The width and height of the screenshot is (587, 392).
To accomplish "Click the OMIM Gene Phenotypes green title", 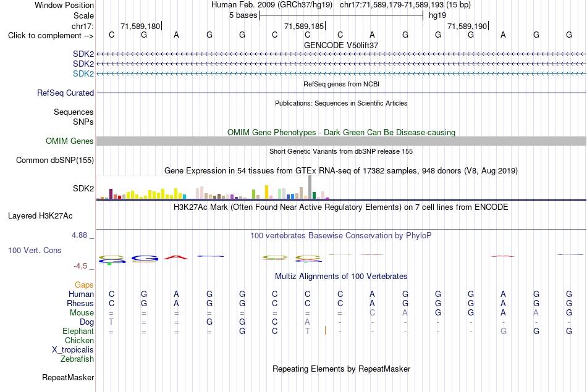I will [x=341, y=132].
